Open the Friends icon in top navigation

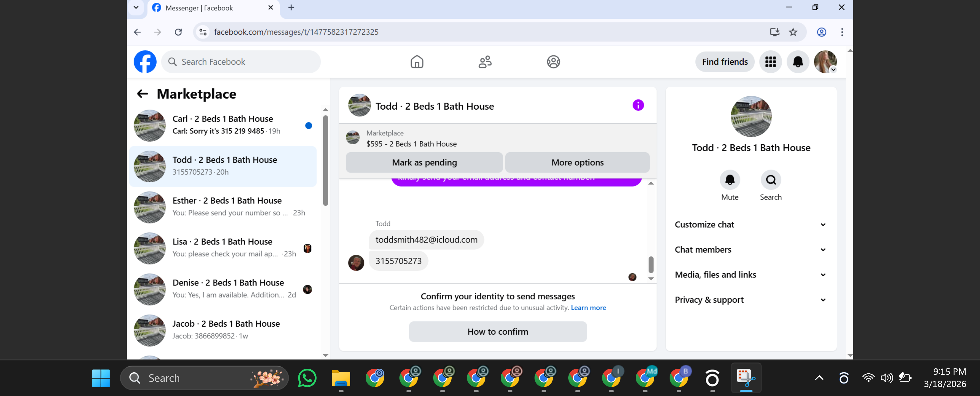click(x=485, y=62)
